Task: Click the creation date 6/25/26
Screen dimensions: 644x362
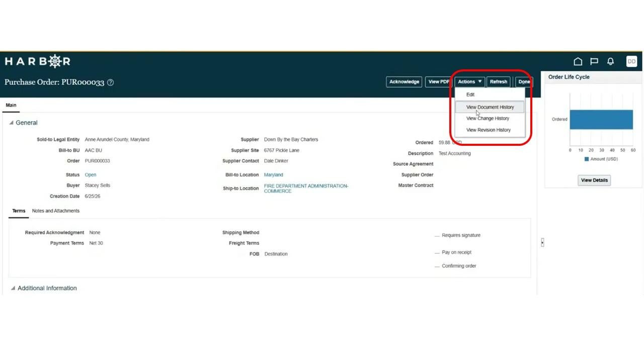Action: coord(93,197)
